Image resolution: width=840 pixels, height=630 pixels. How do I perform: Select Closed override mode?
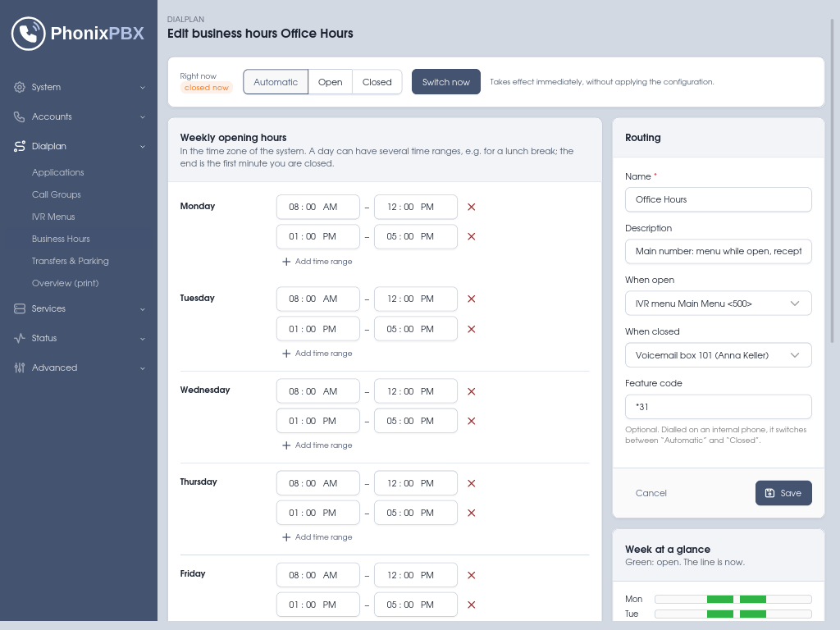(x=377, y=82)
